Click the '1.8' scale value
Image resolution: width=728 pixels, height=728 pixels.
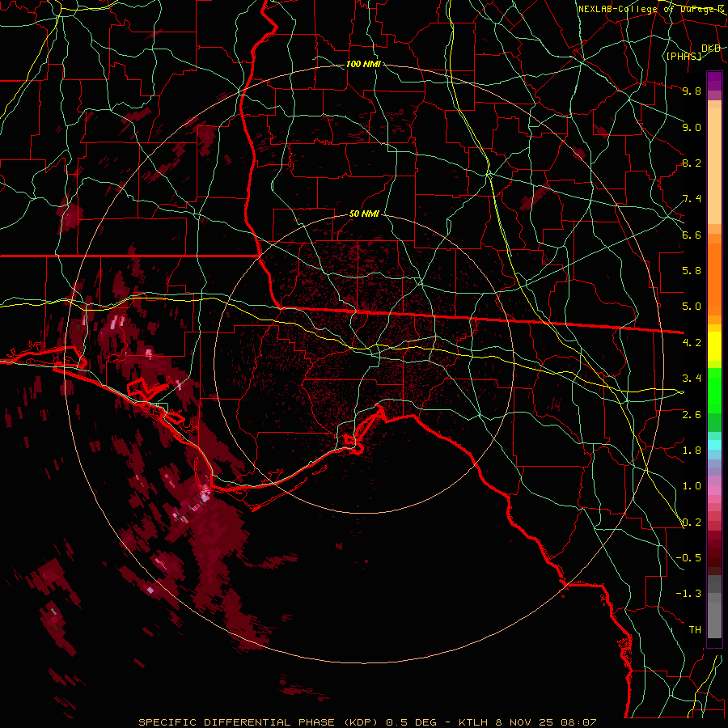[692, 450]
